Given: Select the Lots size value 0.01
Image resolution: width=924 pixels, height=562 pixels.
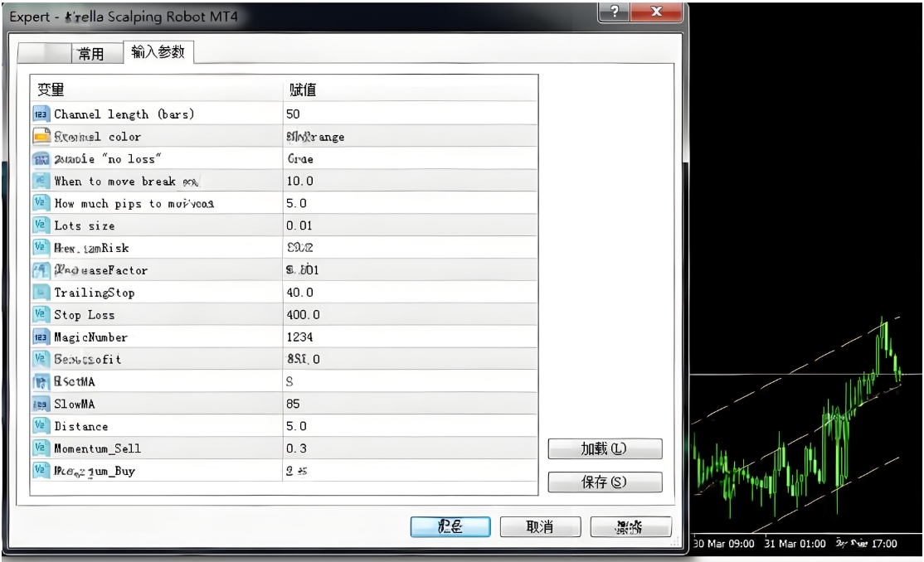Looking at the screenshot, I should coord(299,225).
